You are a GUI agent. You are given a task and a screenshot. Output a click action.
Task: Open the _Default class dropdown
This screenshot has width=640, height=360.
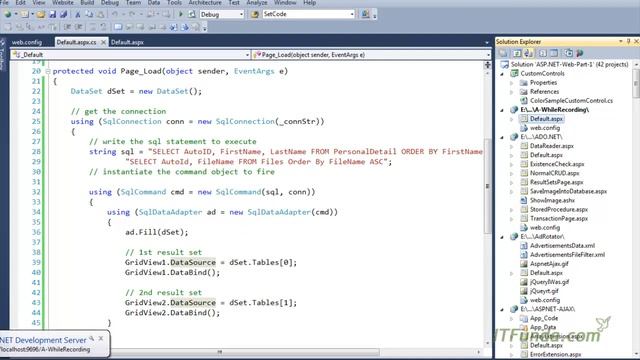point(247,55)
